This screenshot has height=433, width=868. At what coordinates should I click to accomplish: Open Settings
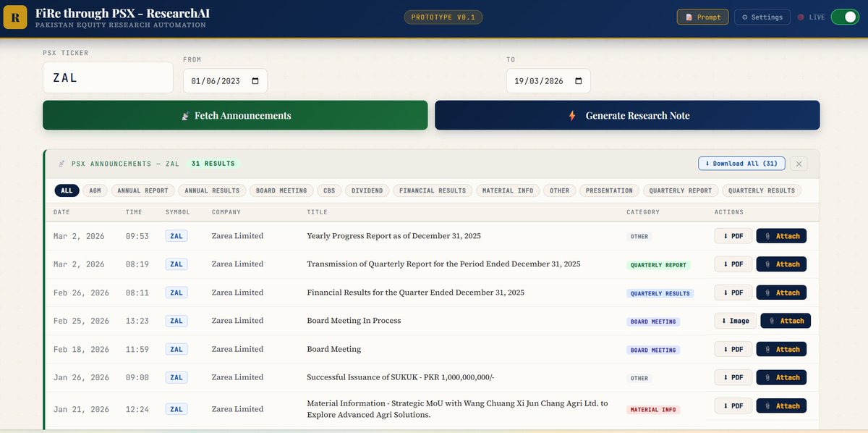click(x=762, y=17)
